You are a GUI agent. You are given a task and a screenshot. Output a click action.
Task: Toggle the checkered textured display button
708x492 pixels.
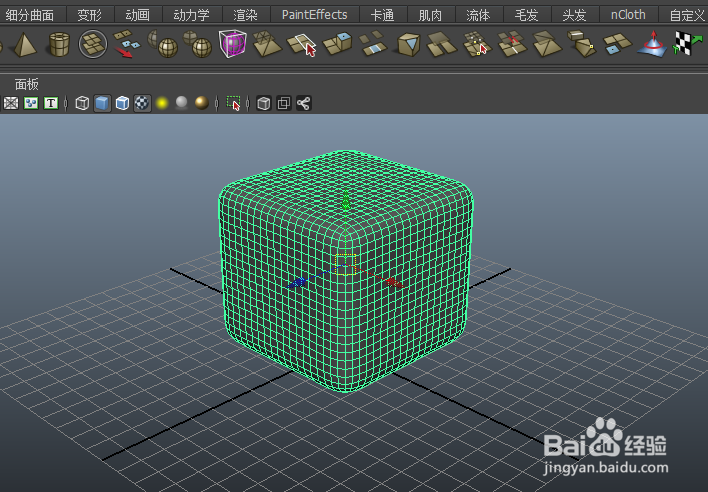[x=142, y=103]
